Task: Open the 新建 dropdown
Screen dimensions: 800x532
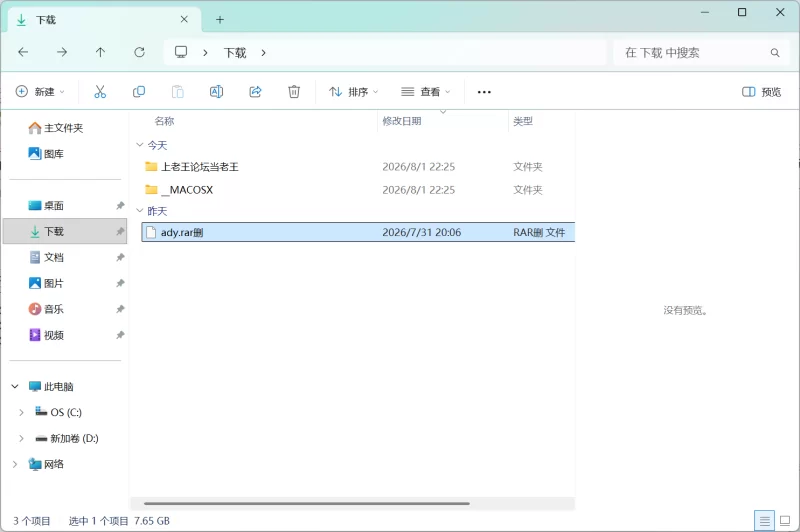Action: point(40,92)
